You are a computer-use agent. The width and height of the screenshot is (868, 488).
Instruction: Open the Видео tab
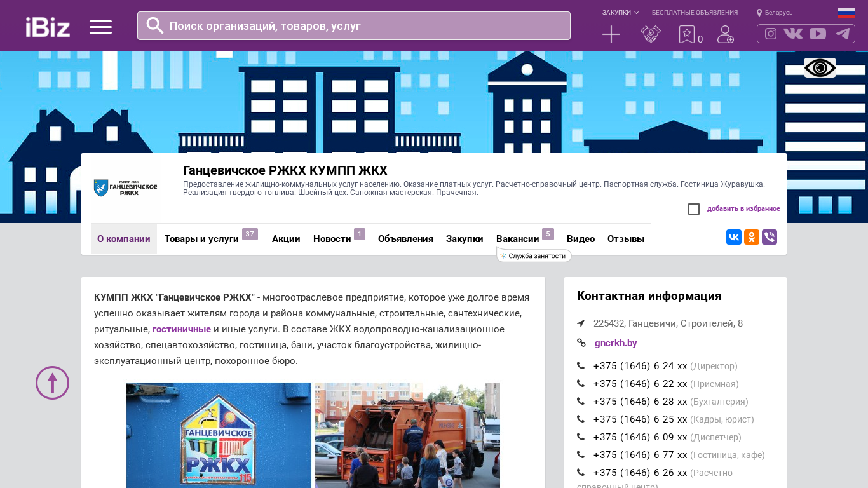(x=581, y=239)
